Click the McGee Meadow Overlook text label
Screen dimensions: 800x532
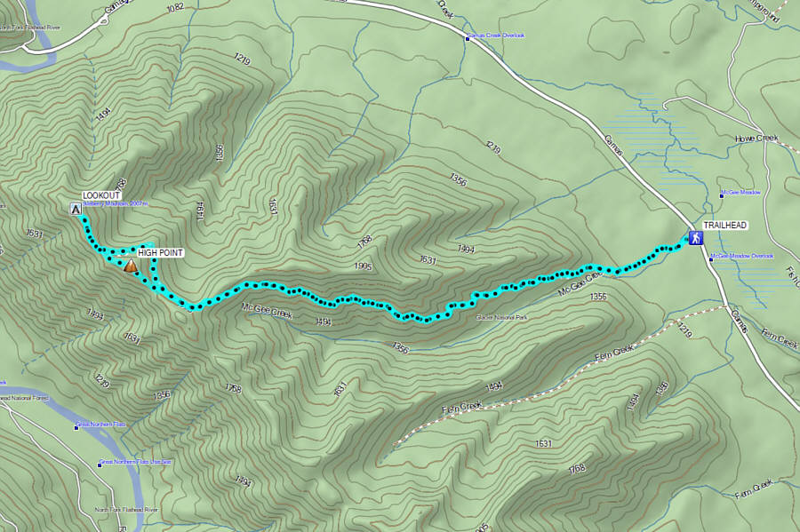coord(743,256)
